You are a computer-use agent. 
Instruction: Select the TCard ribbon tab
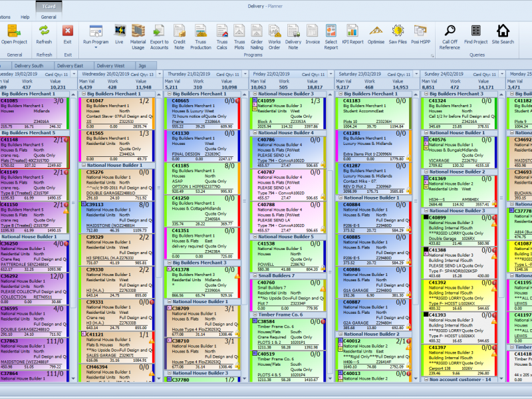(49, 6)
